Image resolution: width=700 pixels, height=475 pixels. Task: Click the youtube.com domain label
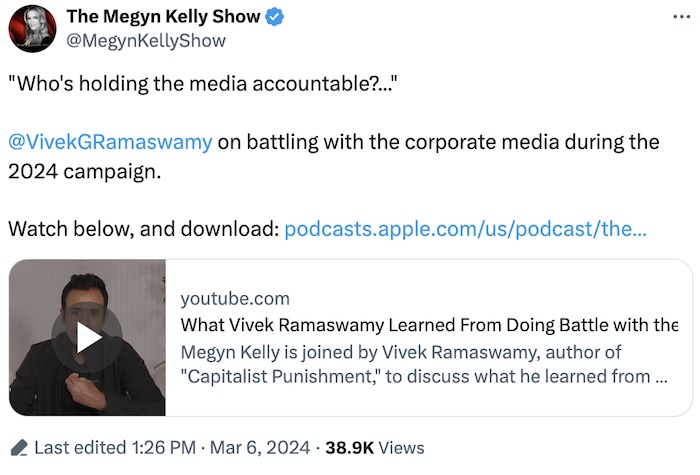(x=235, y=298)
